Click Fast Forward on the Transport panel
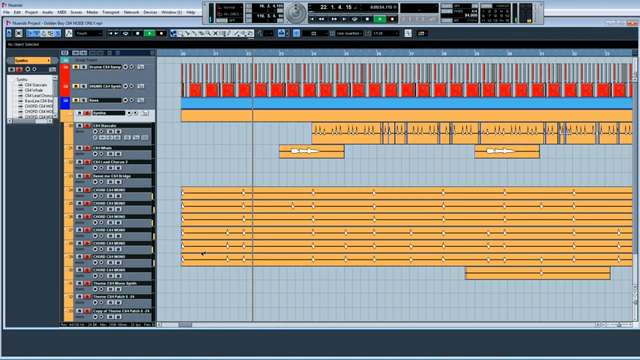 coord(334,19)
